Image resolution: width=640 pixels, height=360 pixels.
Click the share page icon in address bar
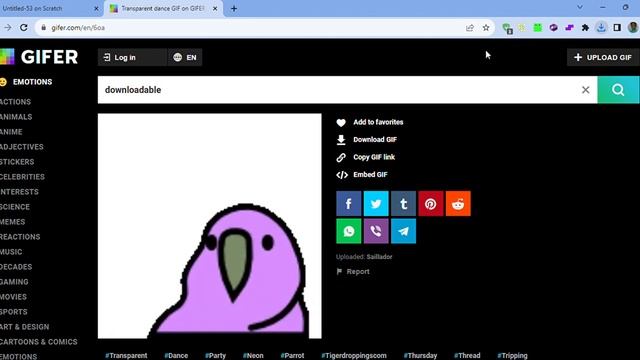coord(470,28)
